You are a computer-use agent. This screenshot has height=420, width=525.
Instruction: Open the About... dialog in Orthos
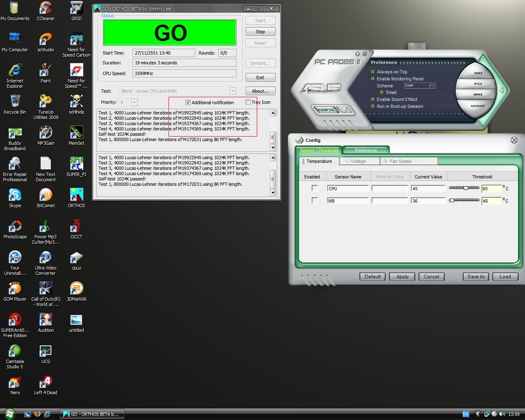(260, 91)
